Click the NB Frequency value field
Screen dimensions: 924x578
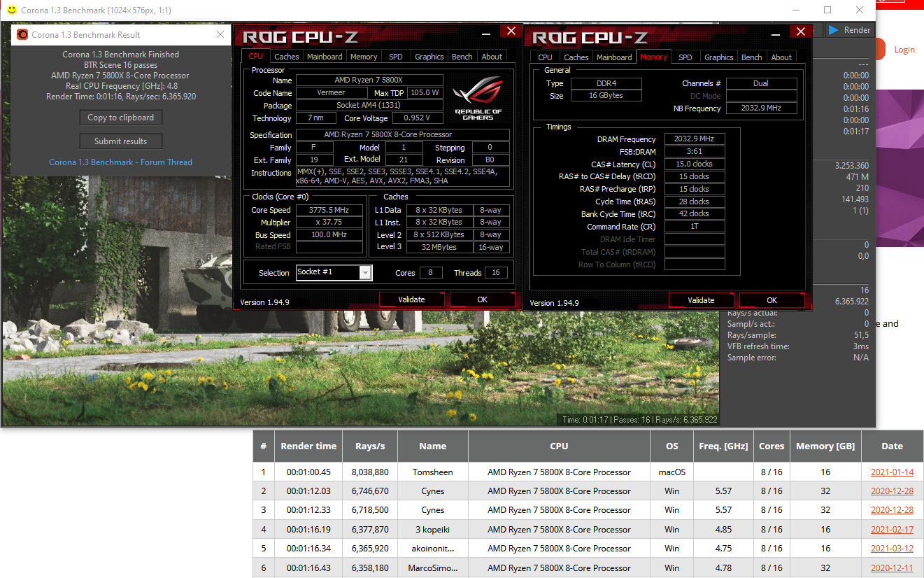(x=762, y=108)
